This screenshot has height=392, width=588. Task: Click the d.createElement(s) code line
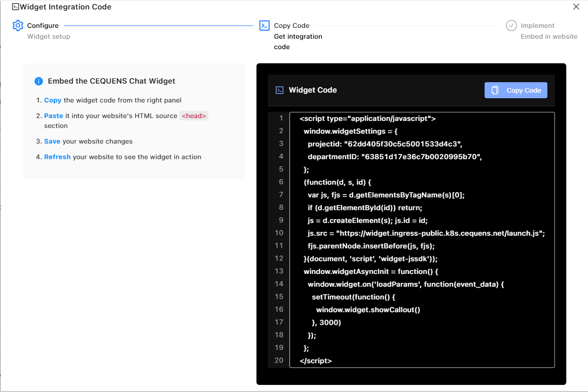click(368, 221)
